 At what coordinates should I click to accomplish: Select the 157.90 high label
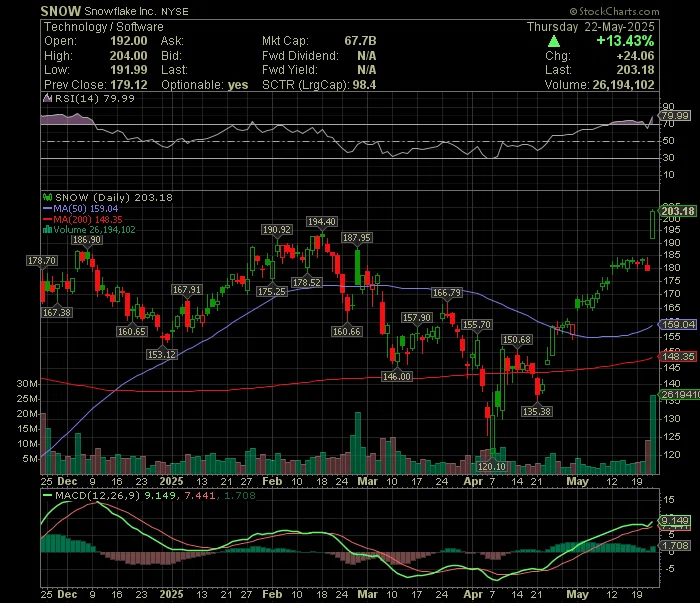[x=417, y=317]
